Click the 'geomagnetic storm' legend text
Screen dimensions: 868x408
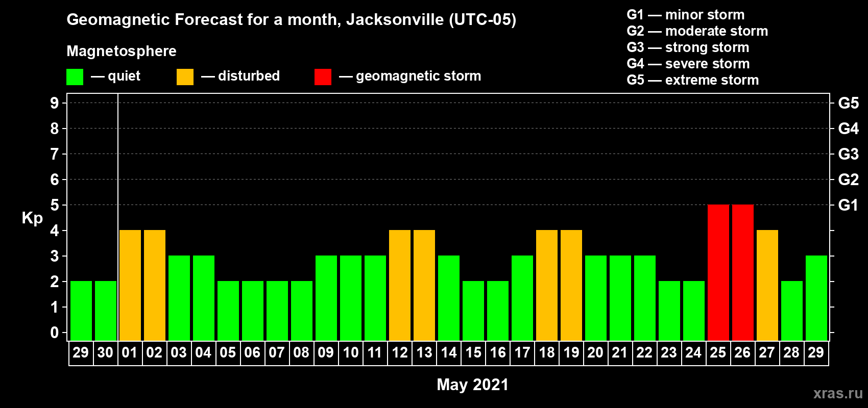(418, 76)
